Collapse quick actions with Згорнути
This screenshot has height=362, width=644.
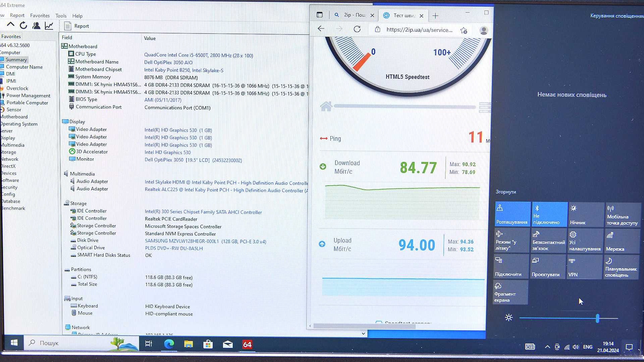tap(506, 192)
